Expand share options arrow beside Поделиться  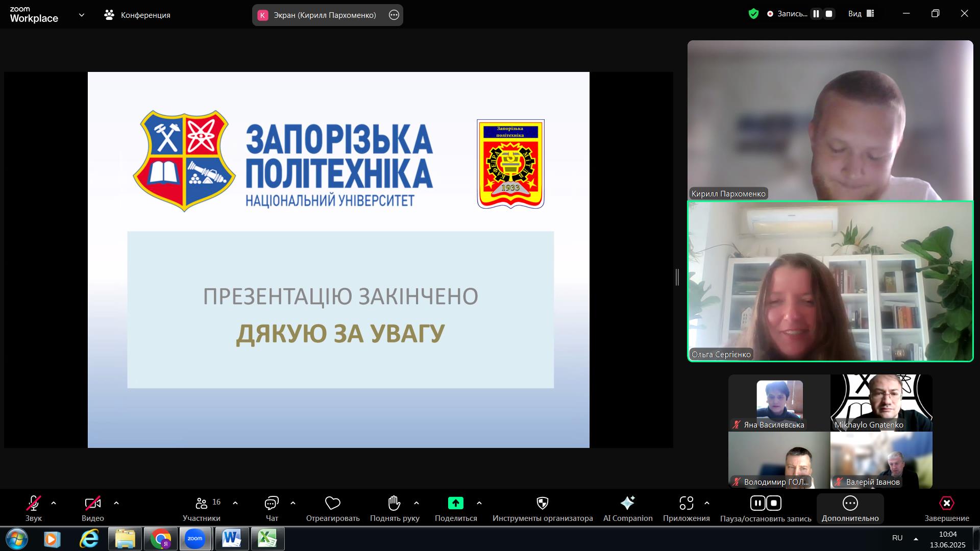point(479,503)
